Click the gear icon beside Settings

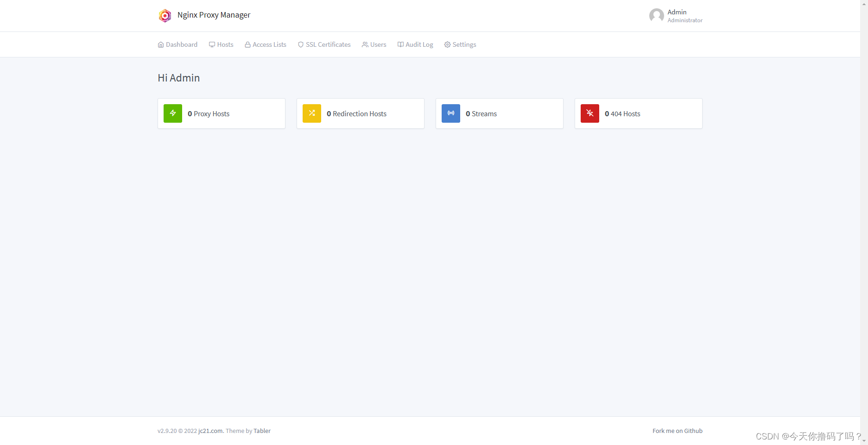coord(447,44)
